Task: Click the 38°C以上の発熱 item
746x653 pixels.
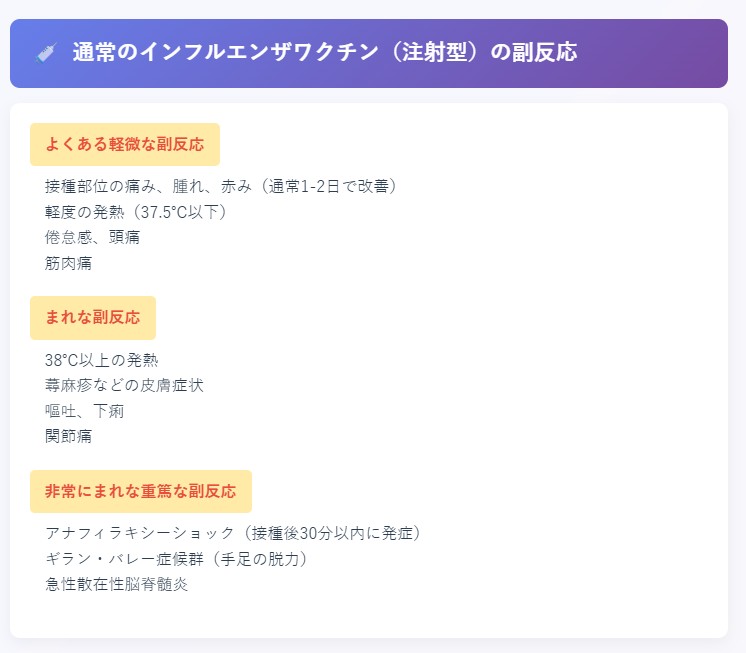Action: pyautogui.click(x=101, y=360)
